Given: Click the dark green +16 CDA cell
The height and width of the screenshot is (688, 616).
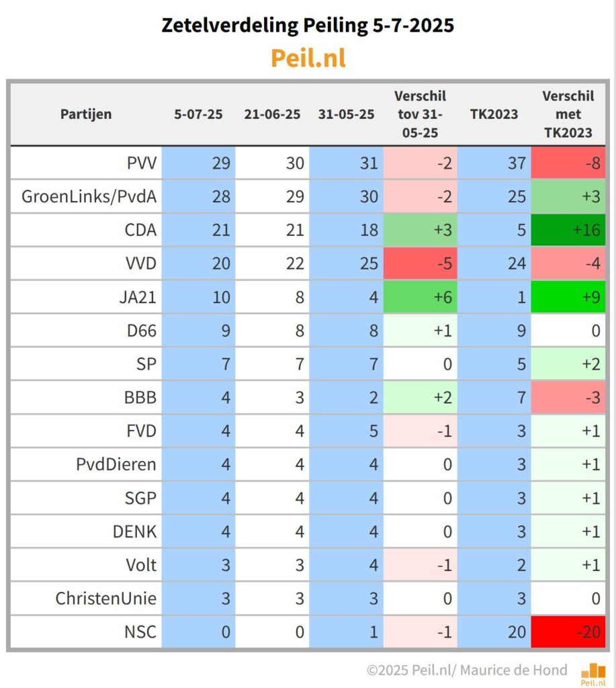Looking at the screenshot, I should point(568,230).
